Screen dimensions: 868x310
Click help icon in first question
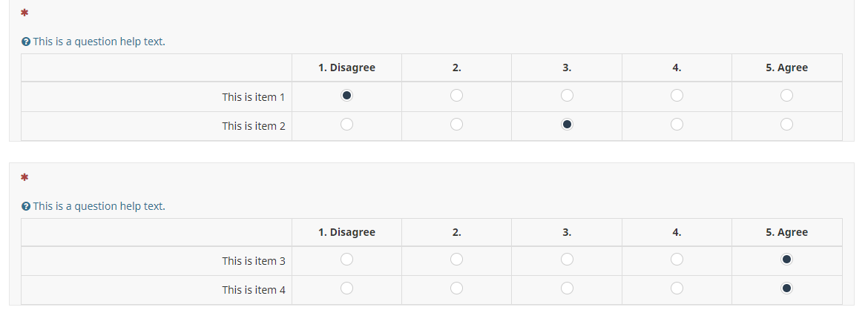pyautogui.click(x=27, y=42)
